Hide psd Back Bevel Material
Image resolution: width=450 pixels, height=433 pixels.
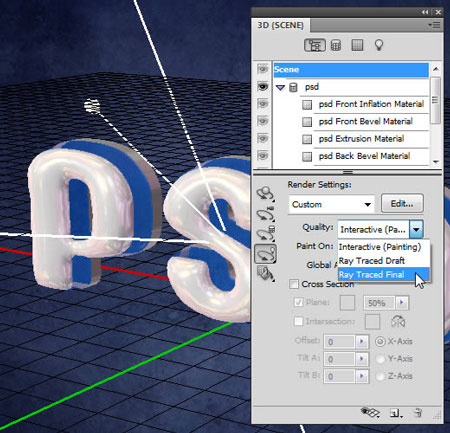(x=263, y=156)
